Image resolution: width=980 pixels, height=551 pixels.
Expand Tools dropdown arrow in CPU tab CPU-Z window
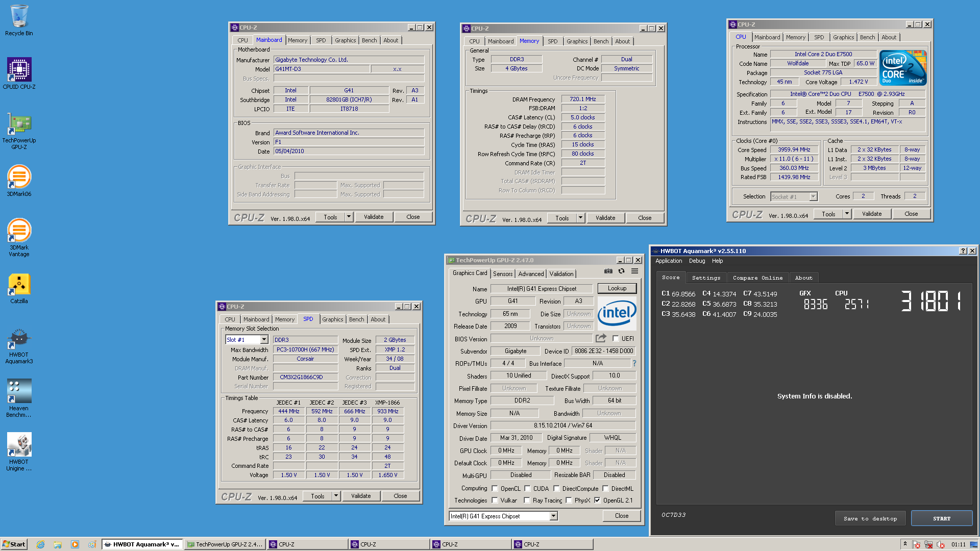(x=847, y=214)
